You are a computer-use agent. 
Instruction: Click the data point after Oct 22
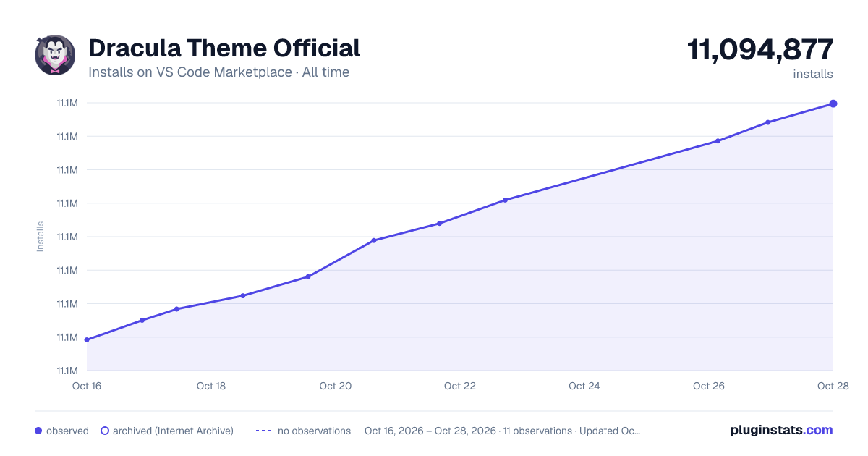505,200
